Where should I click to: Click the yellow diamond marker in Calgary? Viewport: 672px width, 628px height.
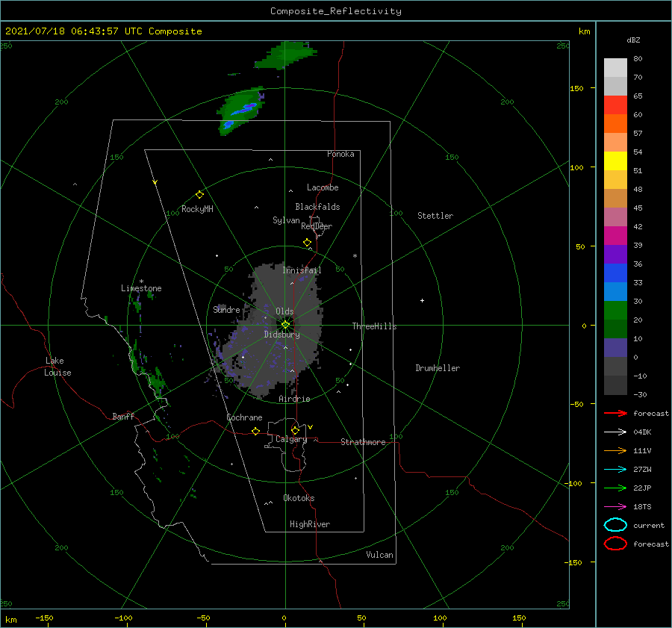(x=295, y=430)
